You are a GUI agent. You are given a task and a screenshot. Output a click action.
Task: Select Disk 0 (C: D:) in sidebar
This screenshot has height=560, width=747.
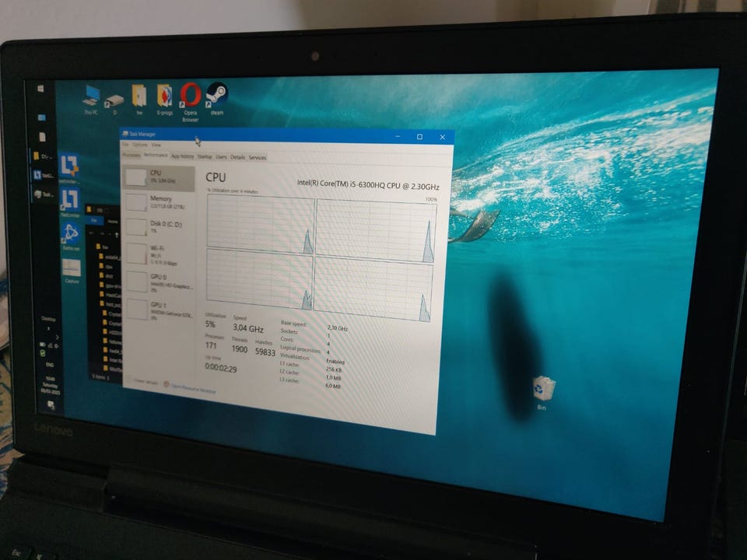[x=159, y=228]
